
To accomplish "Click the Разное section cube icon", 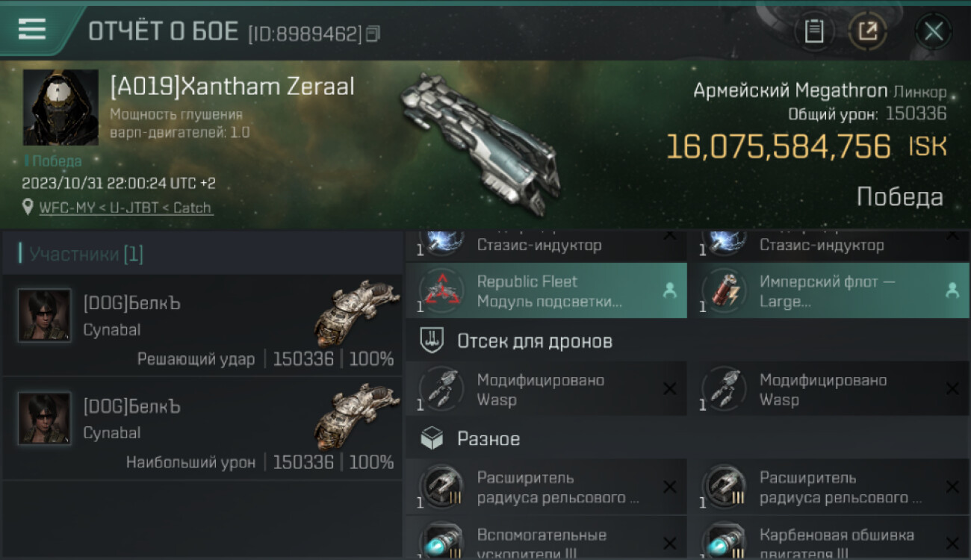I will 432,439.
